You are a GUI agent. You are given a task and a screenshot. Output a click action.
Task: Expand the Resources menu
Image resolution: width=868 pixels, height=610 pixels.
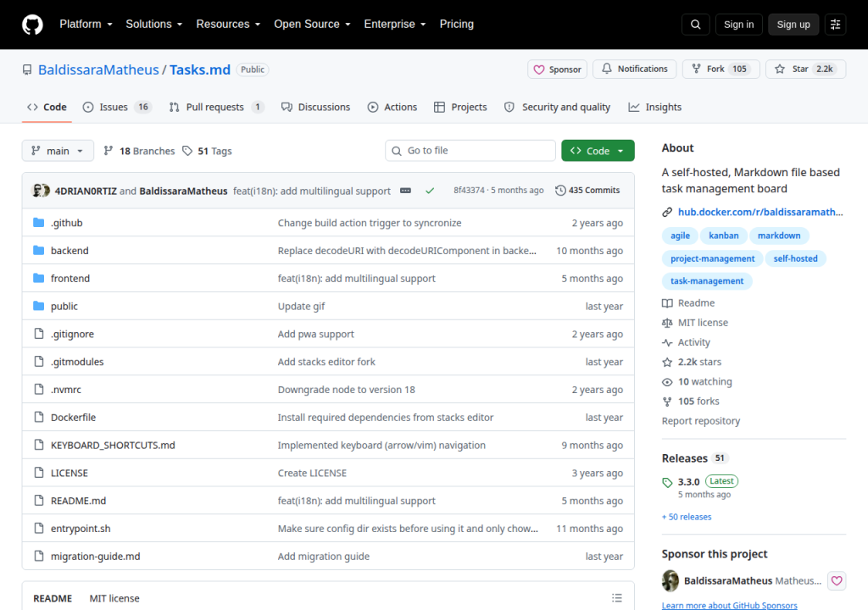coord(228,24)
